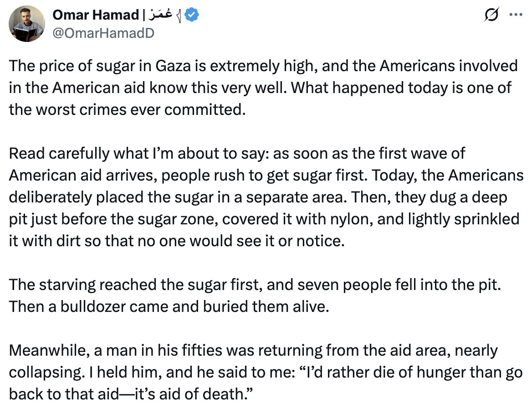The height and width of the screenshot is (404, 532).
Task: Click the Arabic name text عُمَرْ
Action: coord(160,15)
